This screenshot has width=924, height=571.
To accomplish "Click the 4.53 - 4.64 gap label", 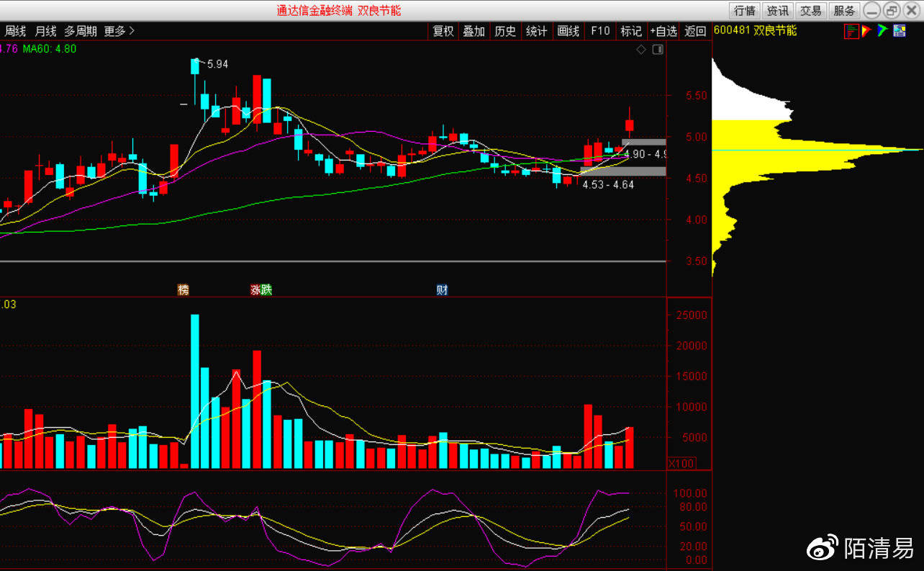I will tap(608, 185).
